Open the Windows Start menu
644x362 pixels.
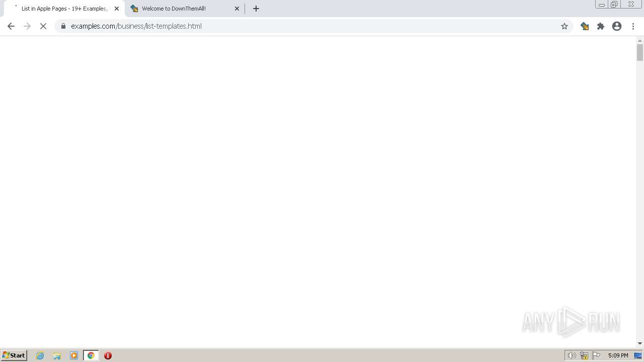tap(14, 355)
